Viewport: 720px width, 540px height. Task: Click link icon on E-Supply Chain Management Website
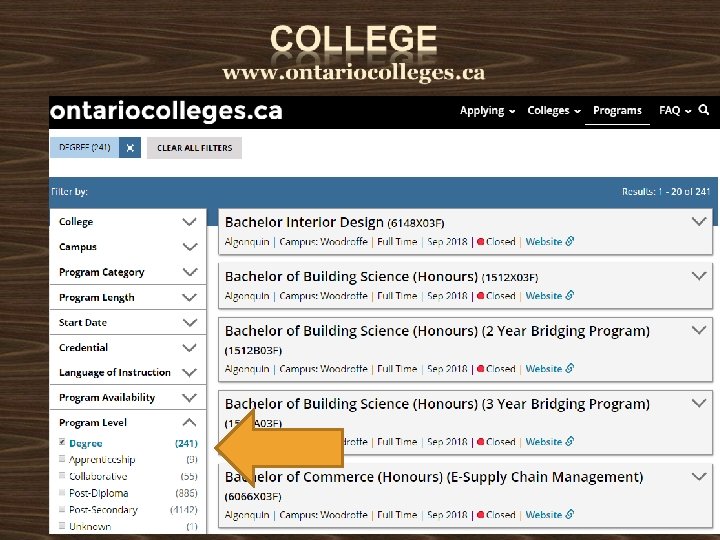(570, 515)
